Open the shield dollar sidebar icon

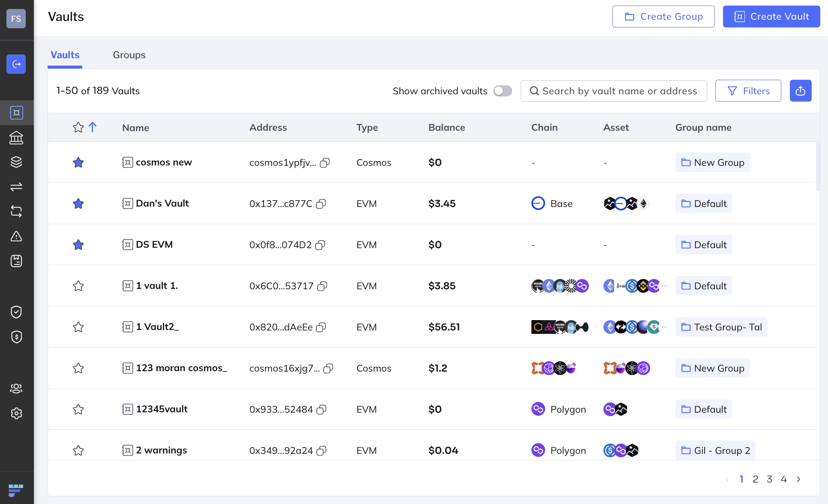(x=16, y=337)
